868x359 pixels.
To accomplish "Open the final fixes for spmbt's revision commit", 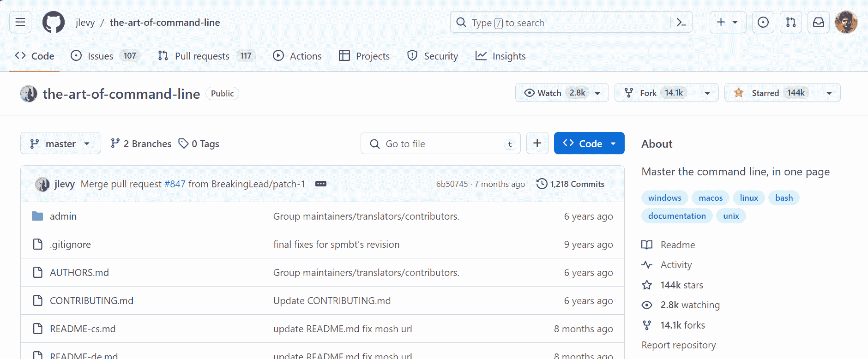I will [x=336, y=244].
